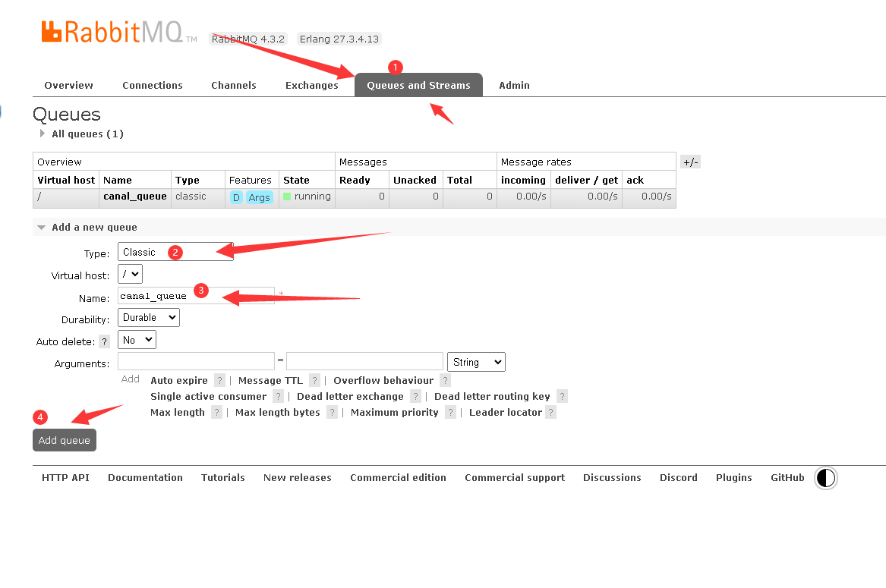Viewport: 886px width, 588px height.
Task: Click the D durable feature badge
Action: [x=236, y=198]
